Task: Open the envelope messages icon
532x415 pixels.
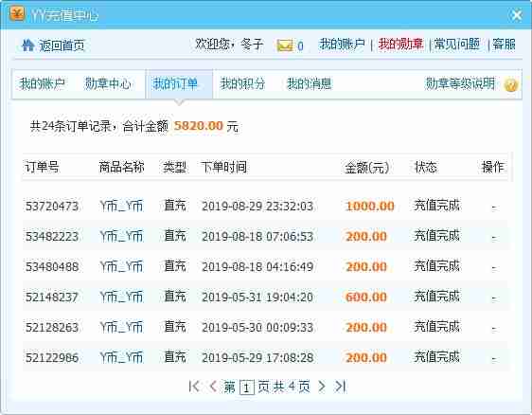Action: [x=284, y=45]
